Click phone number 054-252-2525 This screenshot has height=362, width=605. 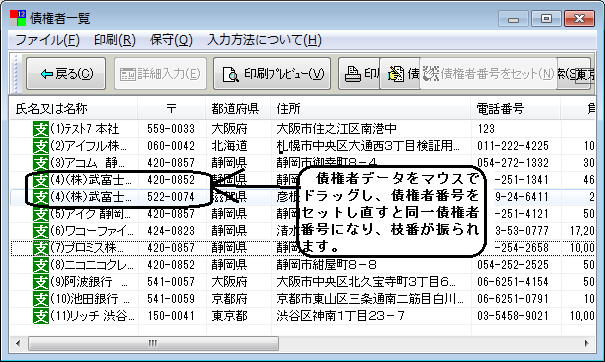[512, 265]
